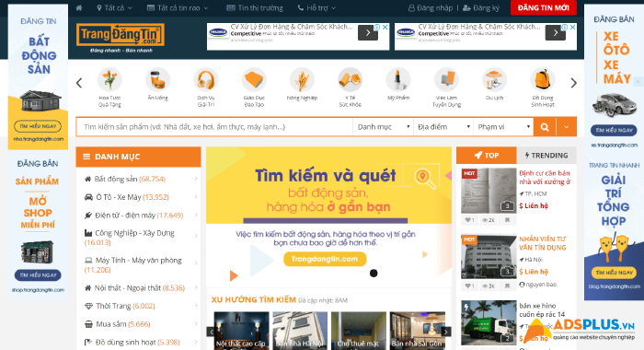Image resolution: width=644 pixels, height=350 pixels.
Task: Click the search products input field
Action: coord(214,127)
